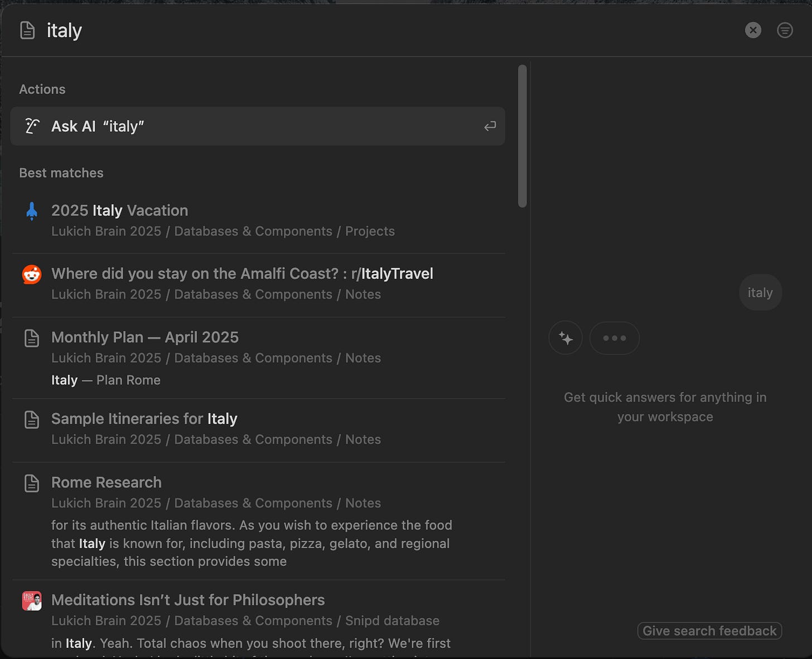Click "Get quick answers for anything in your workspace" text
This screenshot has width=812, height=659.
665,407
